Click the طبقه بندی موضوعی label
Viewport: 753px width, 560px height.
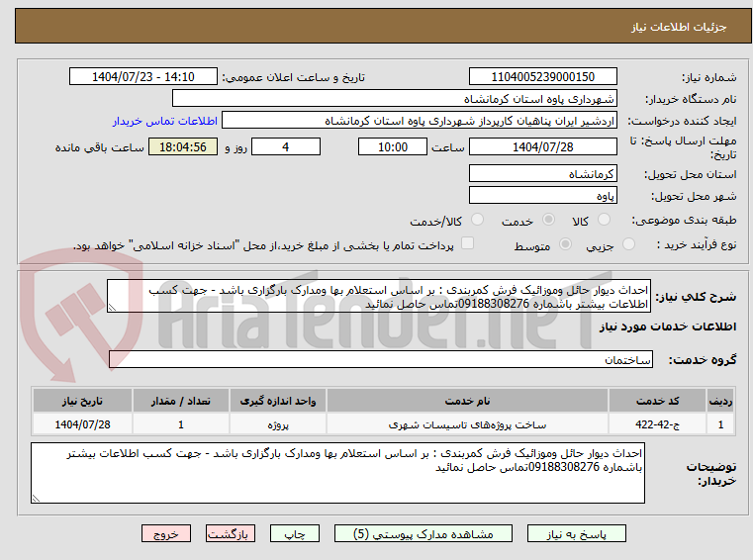(x=684, y=220)
